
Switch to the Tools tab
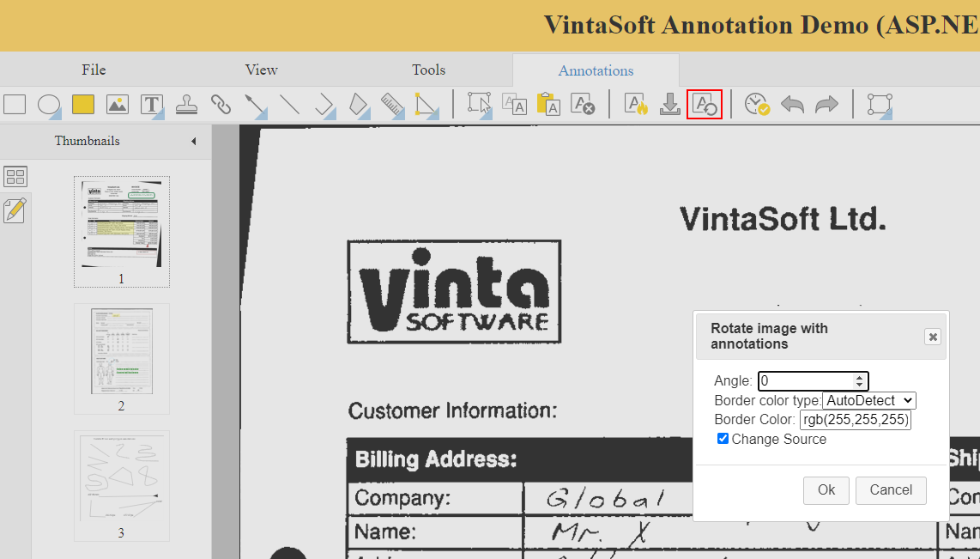coord(428,70)
